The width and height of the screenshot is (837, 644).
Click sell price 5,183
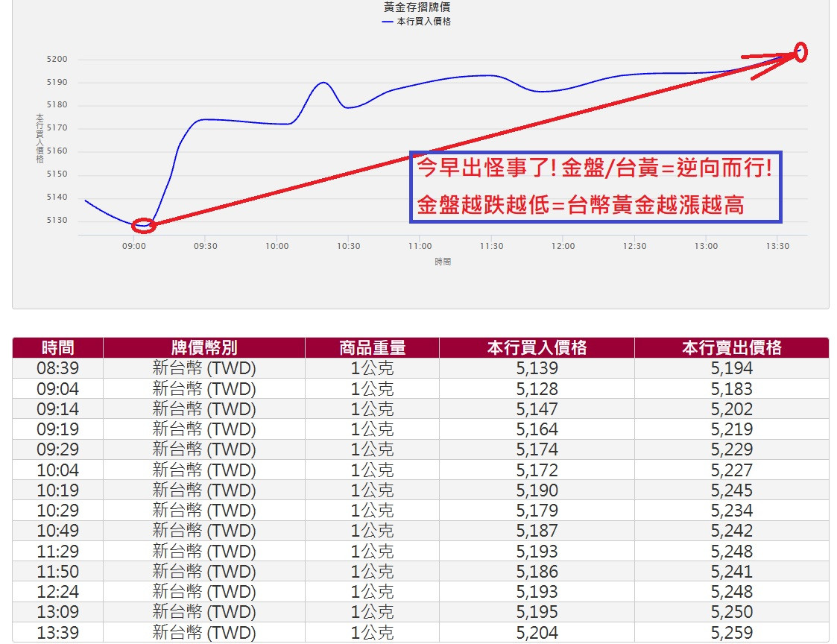click(732, 389)
